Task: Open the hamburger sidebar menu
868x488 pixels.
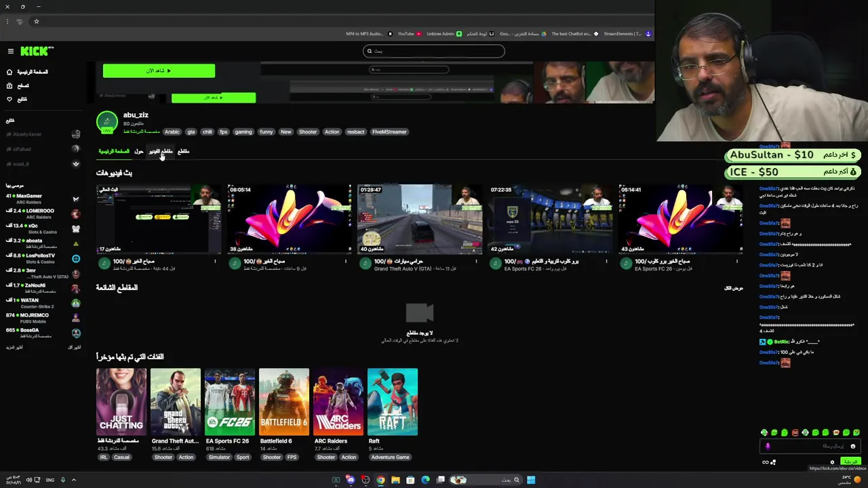Action: pos(11,52)
